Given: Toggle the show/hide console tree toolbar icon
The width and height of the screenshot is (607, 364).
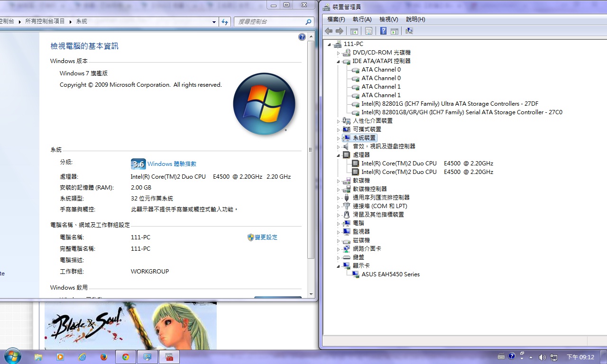Looking at the screenshot, I should 354,31.
